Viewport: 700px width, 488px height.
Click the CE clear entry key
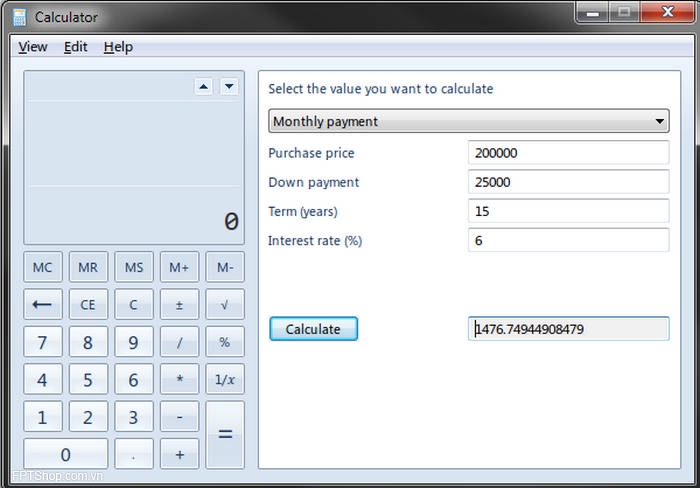coord(88,304)
